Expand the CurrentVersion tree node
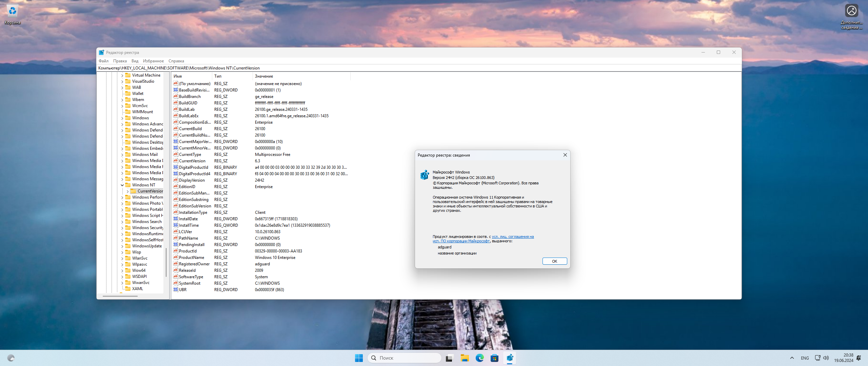This screenshot has width=868, height=366. point(128,191)
